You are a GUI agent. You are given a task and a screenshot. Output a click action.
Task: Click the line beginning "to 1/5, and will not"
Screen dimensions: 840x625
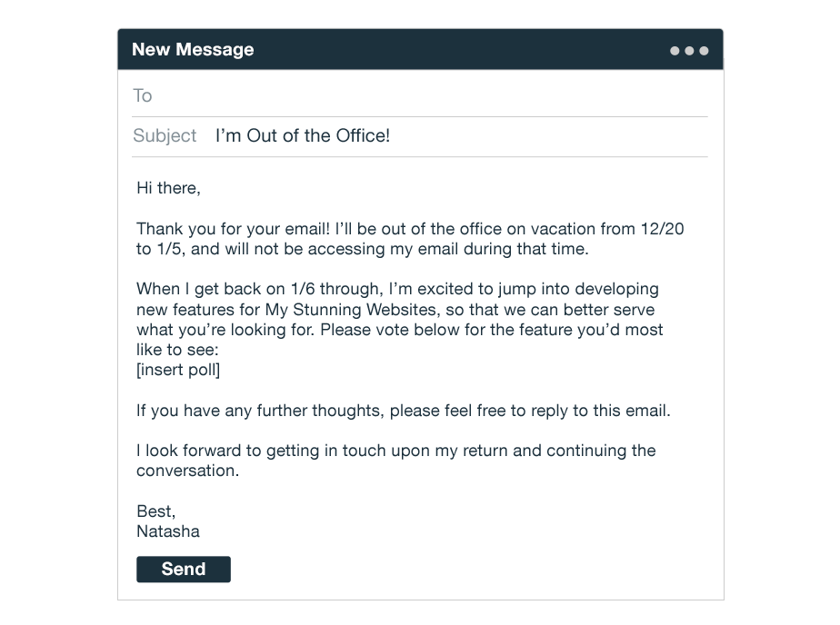(x=362, y=249)
